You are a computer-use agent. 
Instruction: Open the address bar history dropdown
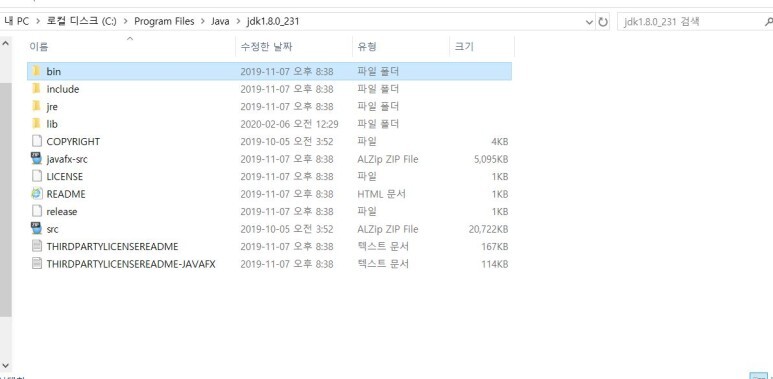pyautogui.click(x=589, y=22)
